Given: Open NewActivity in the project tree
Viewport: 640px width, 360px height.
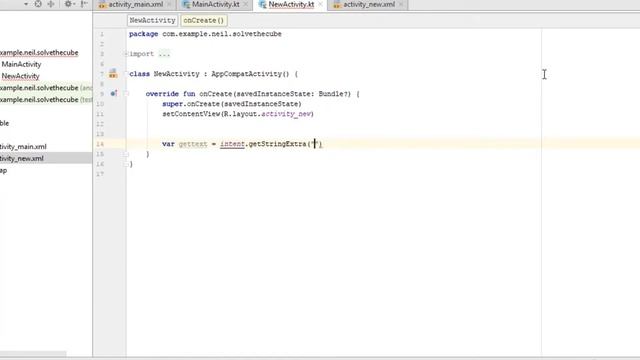Looking at the screenshot, I should click(x=20, y=76).
